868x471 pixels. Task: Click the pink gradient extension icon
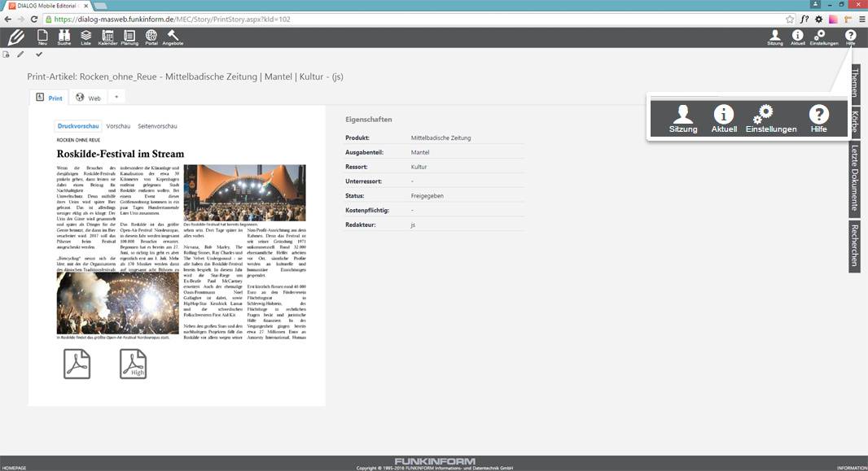coord(833,20)
